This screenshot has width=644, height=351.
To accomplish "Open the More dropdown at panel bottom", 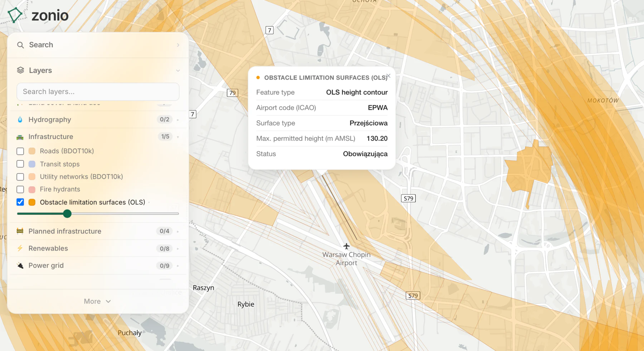I will [x=97, y=302].
